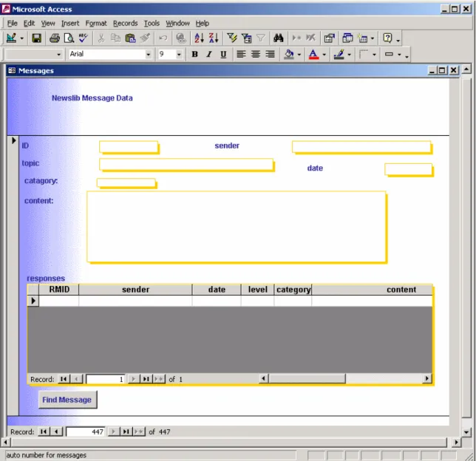The height and width of the screenshot is (461, 476).
Task: Click the New Object icon
Action: (363, 38)
